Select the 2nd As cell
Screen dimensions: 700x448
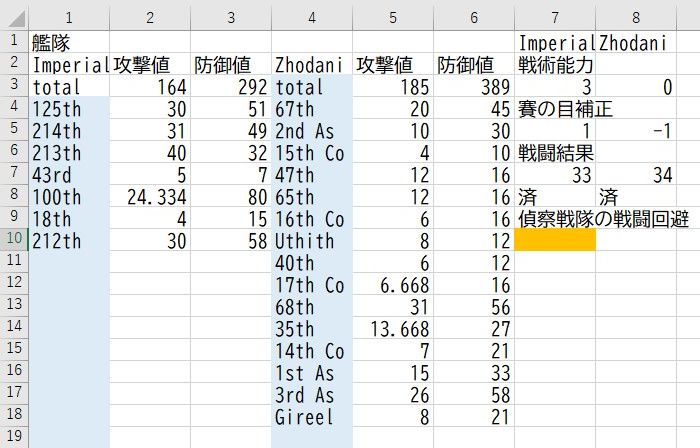click(x=312, y=130)
